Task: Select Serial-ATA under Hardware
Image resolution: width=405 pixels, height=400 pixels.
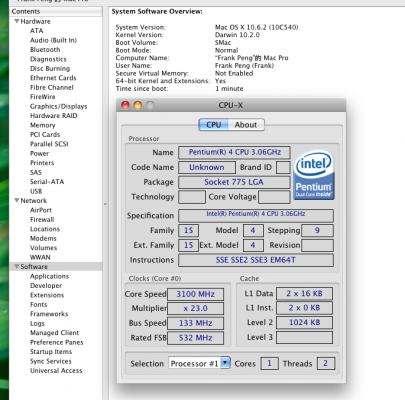Action: pos(47,182)
